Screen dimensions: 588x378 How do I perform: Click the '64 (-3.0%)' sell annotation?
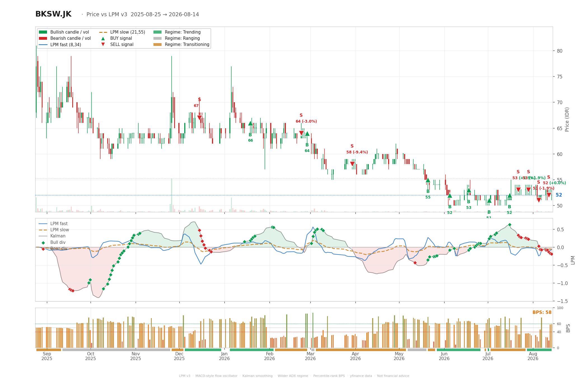[x=306, y=122]
